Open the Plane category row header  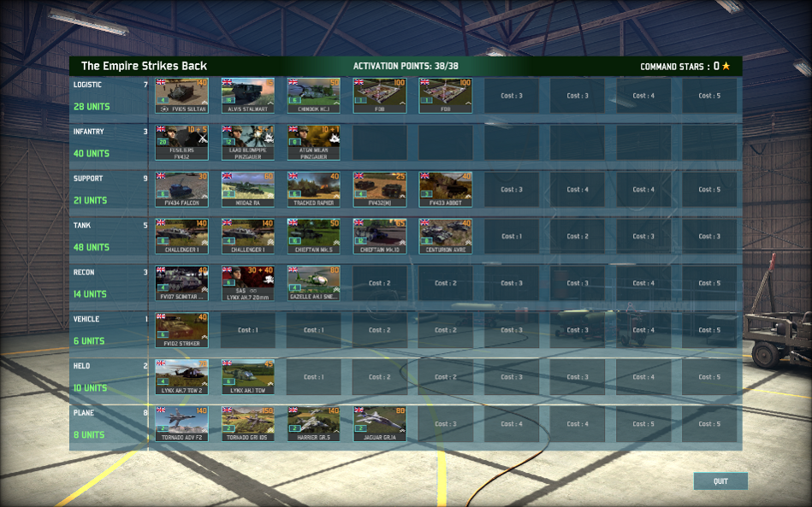[110, 424]
